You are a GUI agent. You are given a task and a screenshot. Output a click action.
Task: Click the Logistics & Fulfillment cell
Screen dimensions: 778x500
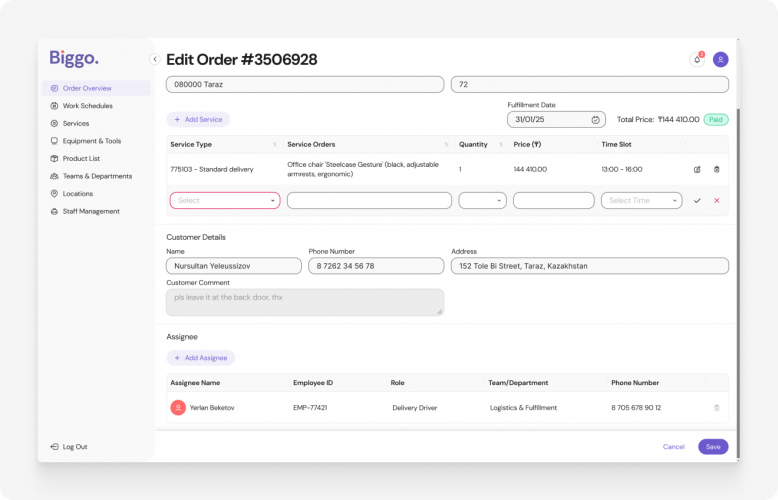[523, 408]
